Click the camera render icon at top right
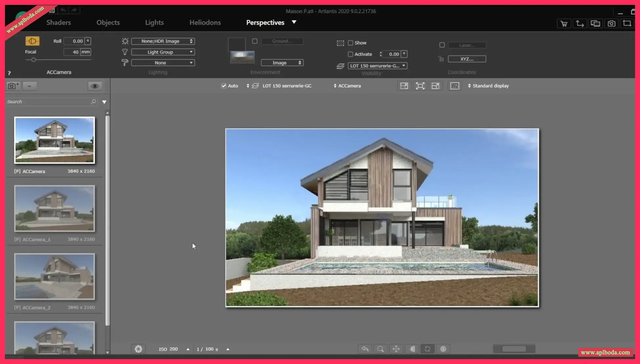 (x=611, y=24)
